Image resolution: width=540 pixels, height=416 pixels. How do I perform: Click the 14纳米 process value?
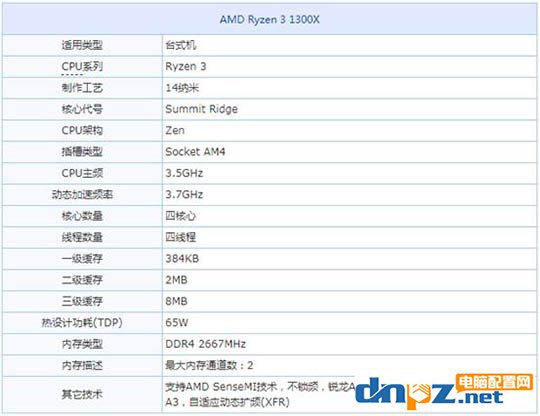coord(182,88)
